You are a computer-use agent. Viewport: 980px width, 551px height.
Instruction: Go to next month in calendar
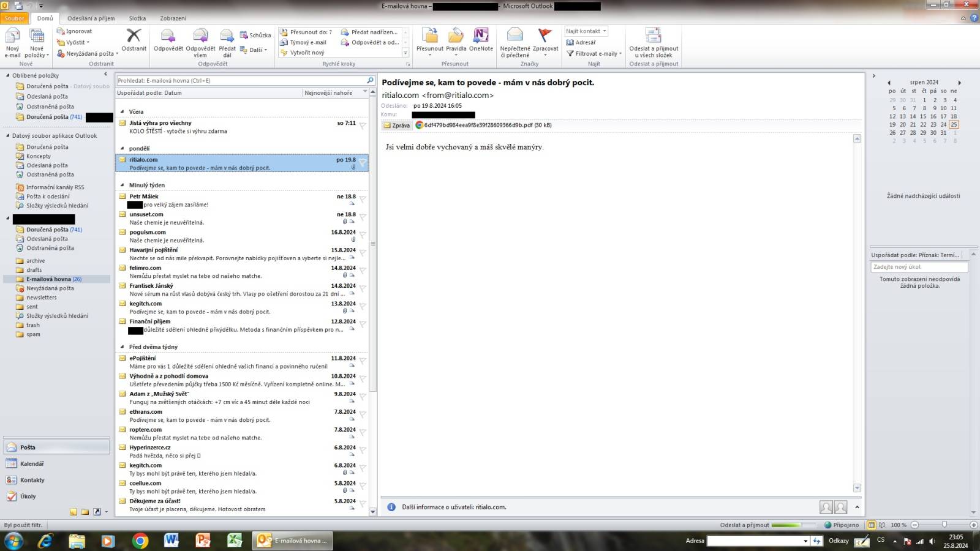tap(960, 83)
